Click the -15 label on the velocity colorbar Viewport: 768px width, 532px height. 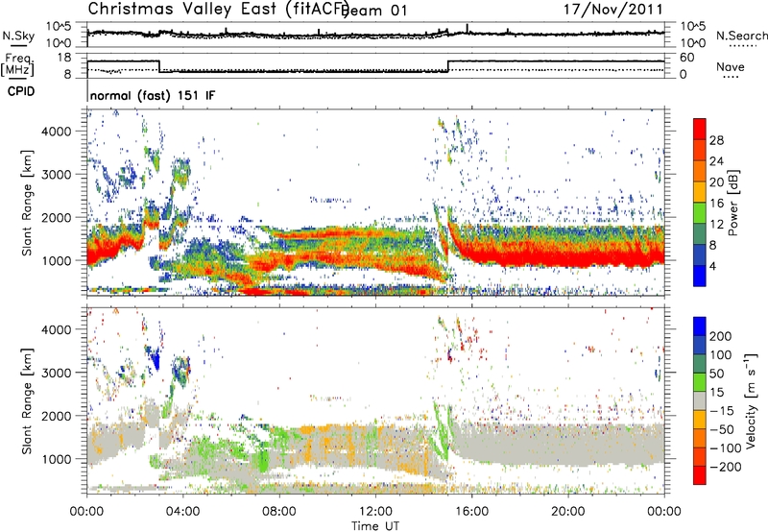(721, 411)
